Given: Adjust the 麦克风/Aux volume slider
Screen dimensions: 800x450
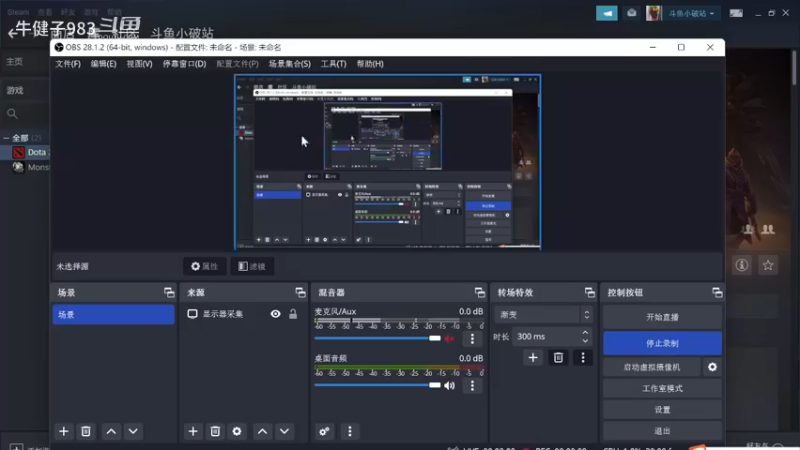Looking at the screenshot, I should (378, 338).
